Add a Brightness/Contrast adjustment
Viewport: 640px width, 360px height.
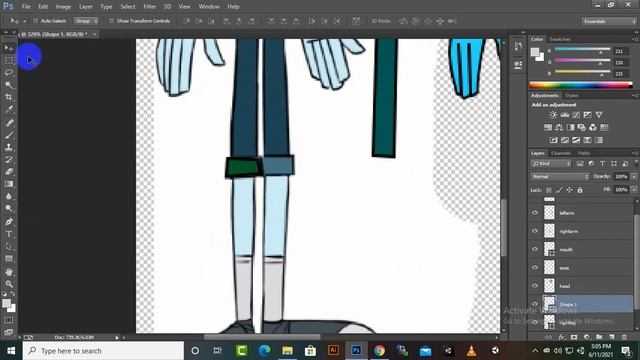click(553, 115)
